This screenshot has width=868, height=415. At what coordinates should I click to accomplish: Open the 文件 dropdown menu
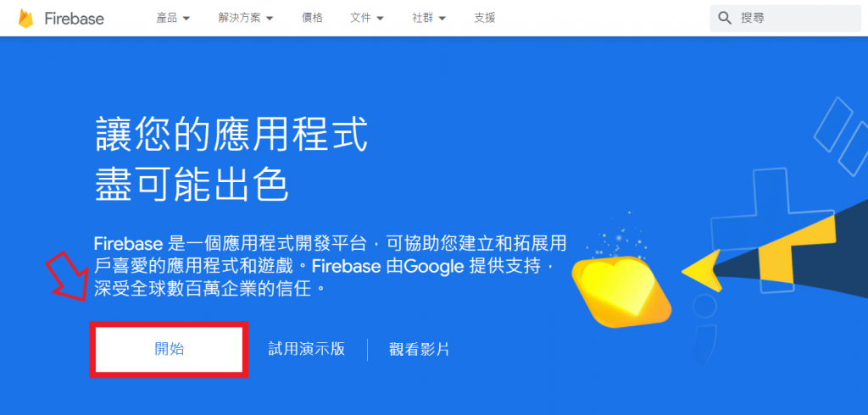pos(367,19)
